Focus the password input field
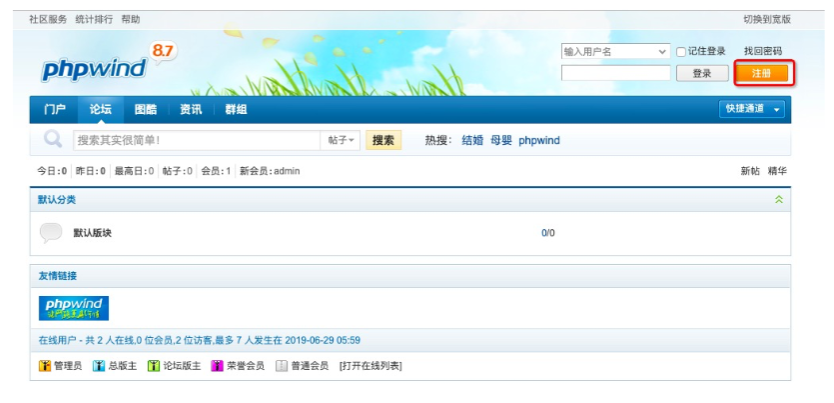The image size is (834, 403). [615, 73]
